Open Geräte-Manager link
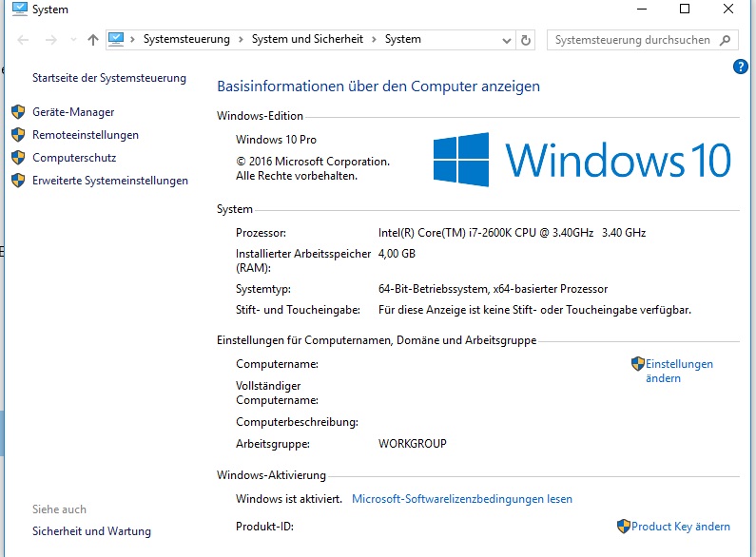 pyautogui.click(x=73, y=112)
